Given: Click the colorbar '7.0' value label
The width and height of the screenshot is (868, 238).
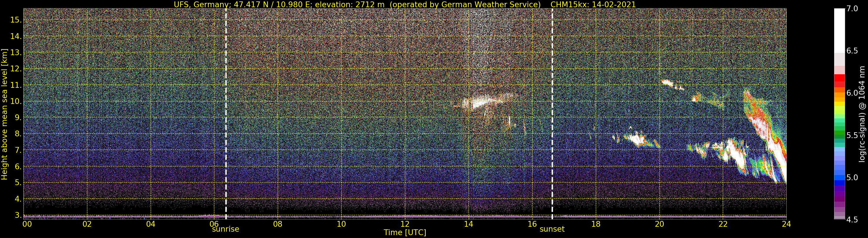Looking at the screenshot, I should pos(852,9).
